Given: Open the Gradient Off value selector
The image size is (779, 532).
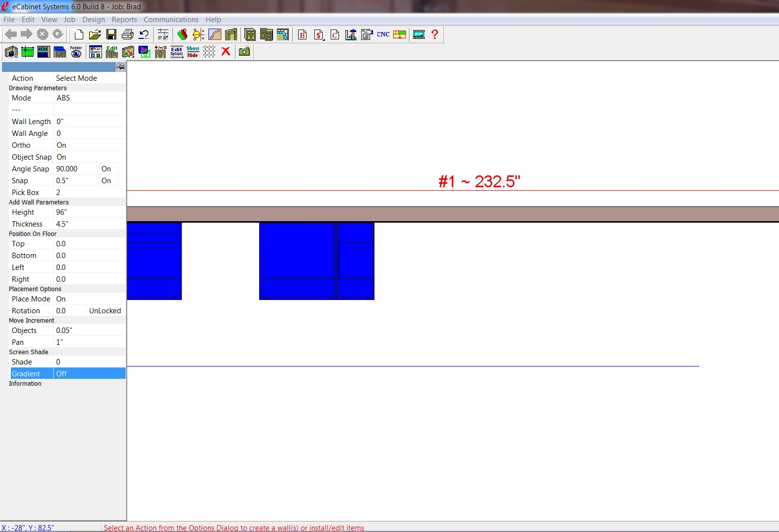Looking at the screenshot, I should click(x=89, y=374).
